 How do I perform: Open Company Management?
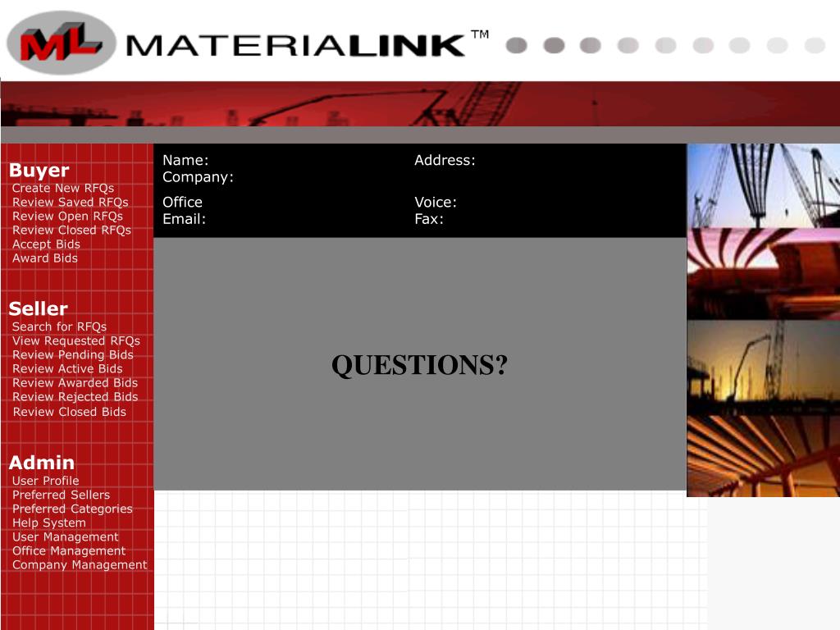(x=80, y=564)
